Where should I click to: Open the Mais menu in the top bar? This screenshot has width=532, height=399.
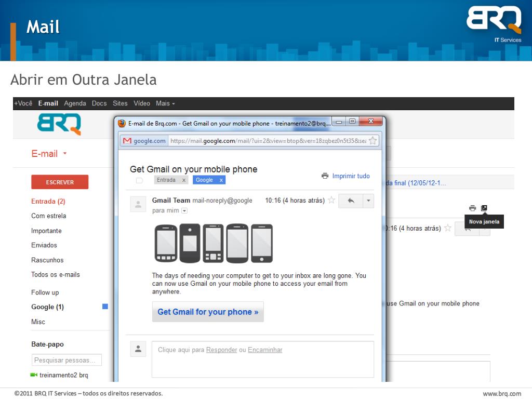click(x=165, y=103)
